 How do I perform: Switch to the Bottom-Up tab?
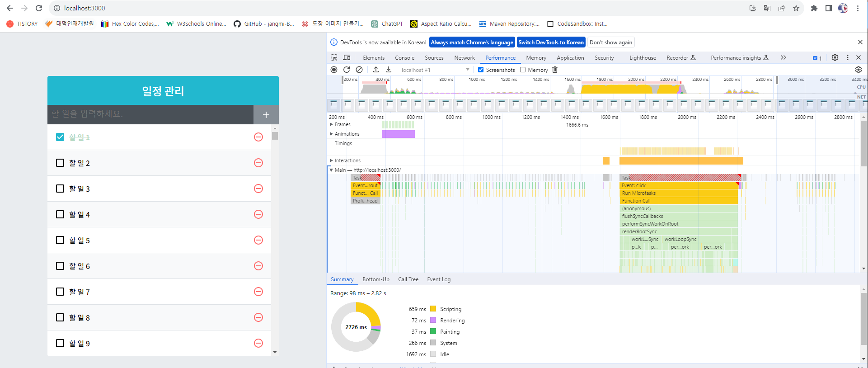[x=376, y=279]
